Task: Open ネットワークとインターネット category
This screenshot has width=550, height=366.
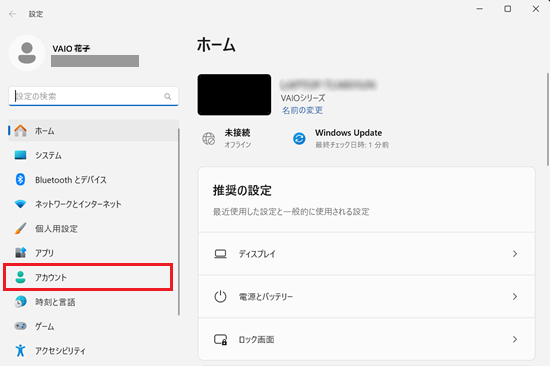Action: pyautogui.click(x=93, y=204)
